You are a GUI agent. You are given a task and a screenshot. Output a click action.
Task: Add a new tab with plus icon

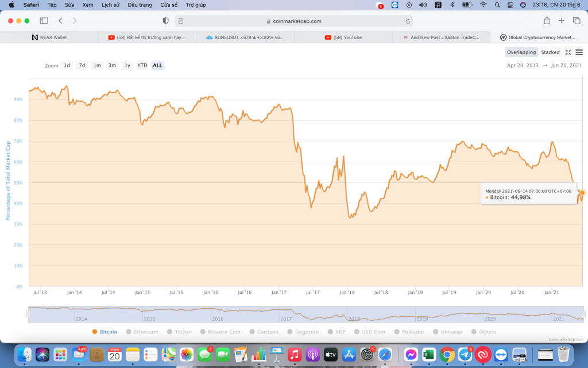[562, 21]
